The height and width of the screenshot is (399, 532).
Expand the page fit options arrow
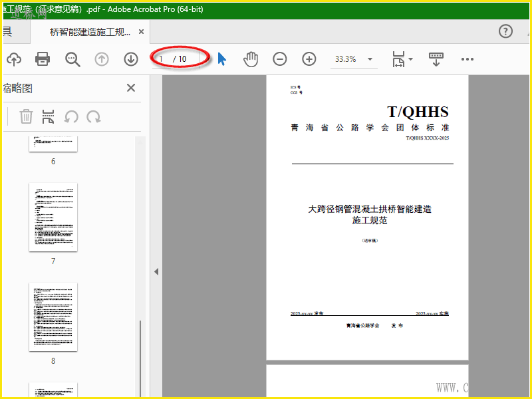411,59
